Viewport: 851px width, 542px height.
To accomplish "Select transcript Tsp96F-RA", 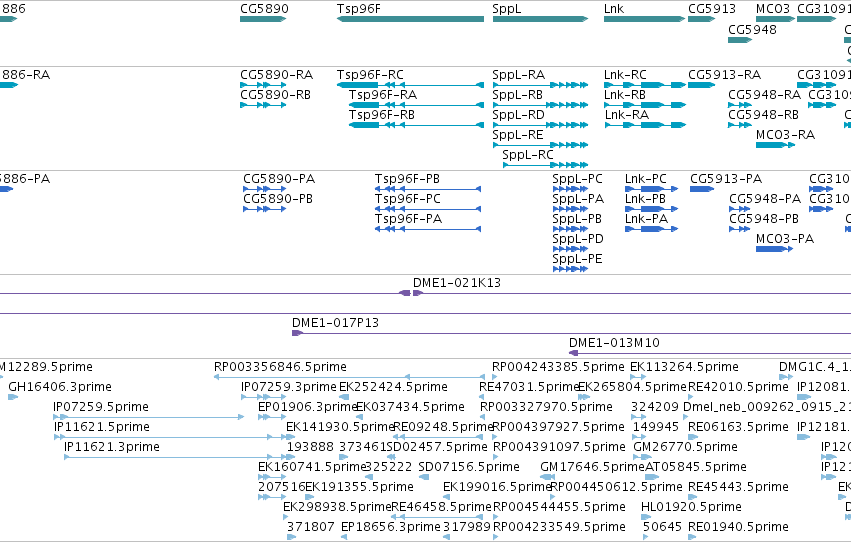I will coord(416,105).
